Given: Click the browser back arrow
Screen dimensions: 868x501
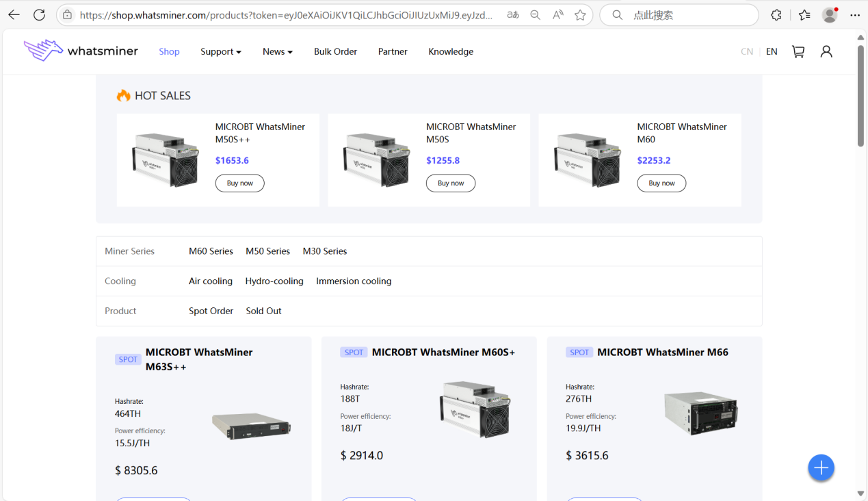Looking at the screenshot, I should click(x=14, y=14).
